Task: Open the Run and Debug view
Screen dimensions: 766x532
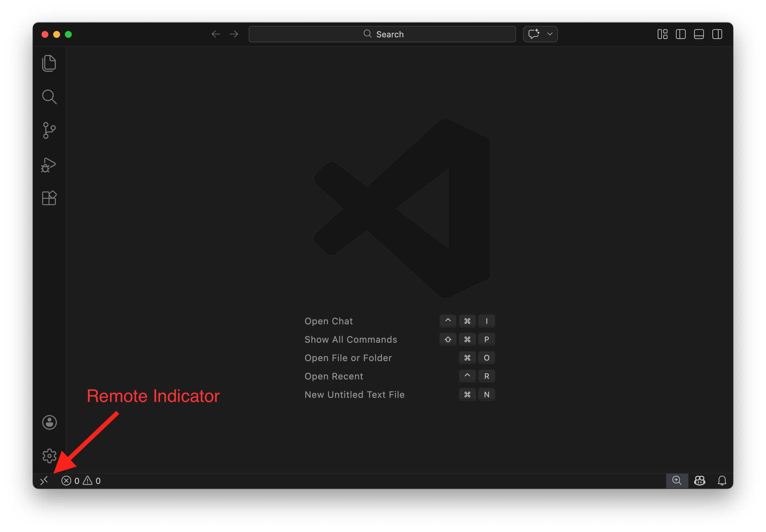Action: [48, 165]
